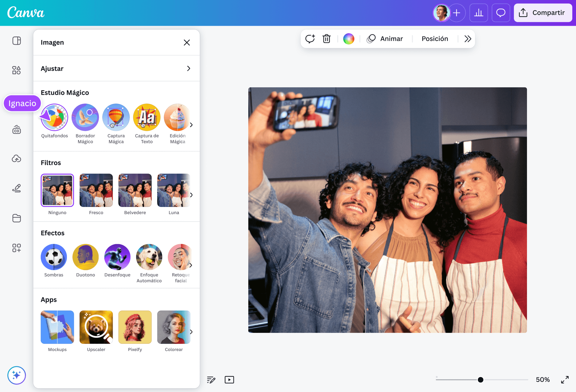Image resolution: width=576 pixels, height=392 pixels.
Task: Expand more toolbar options double chevron
Action: coord(468,39)
